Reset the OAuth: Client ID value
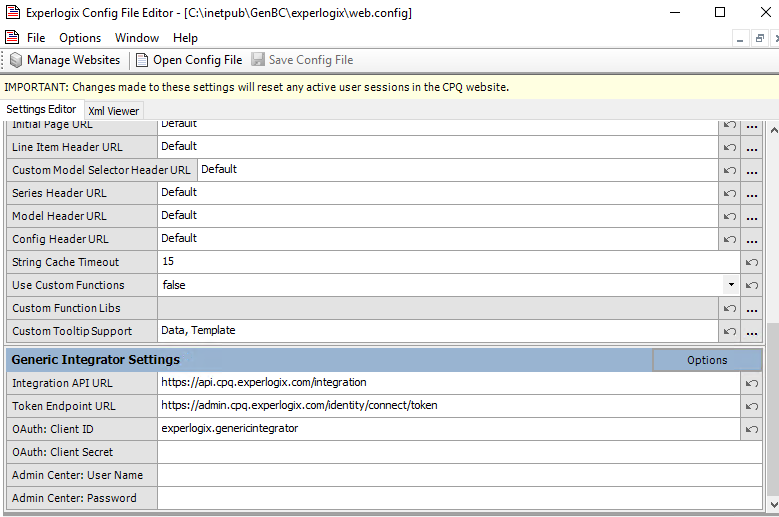This screenshot has width=779, height=517. (752, 429)
